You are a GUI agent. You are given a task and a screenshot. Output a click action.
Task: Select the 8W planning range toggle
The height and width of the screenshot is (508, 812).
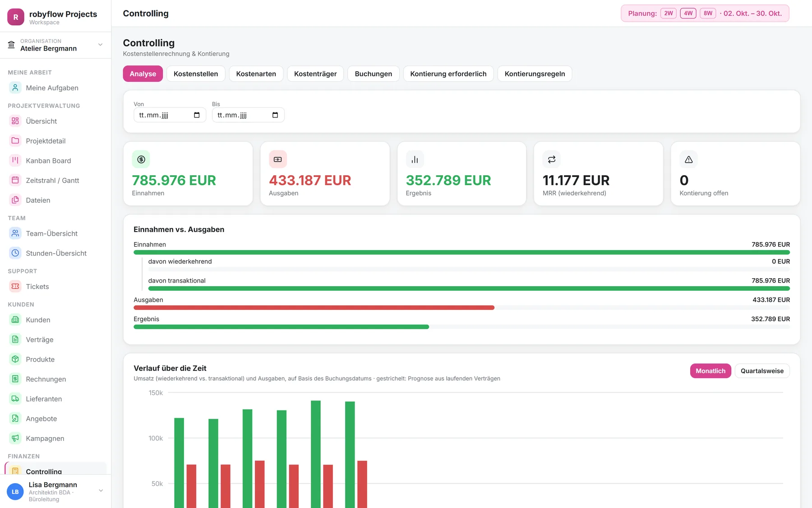pos(708,13)
